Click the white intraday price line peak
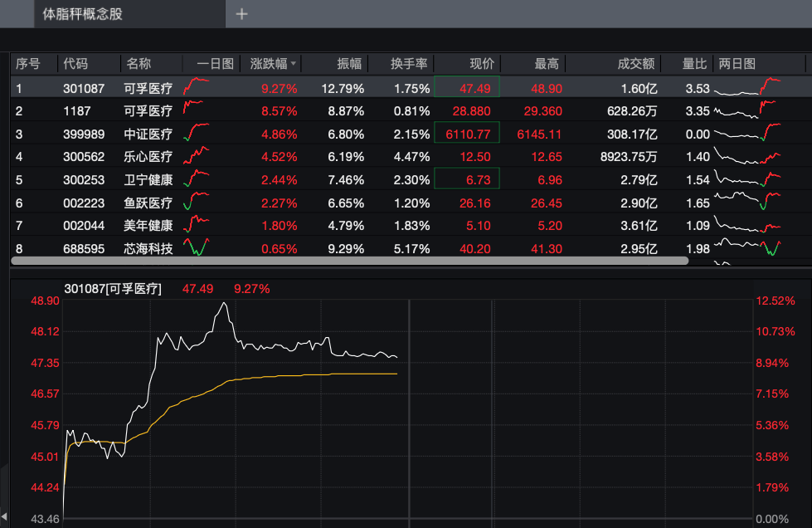Screen dimensions: 812x528 pos(224,304)
